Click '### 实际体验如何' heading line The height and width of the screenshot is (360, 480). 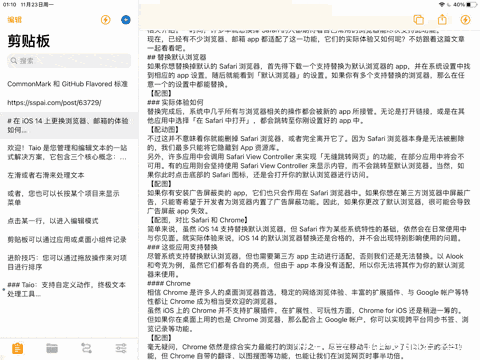point(175,103)
